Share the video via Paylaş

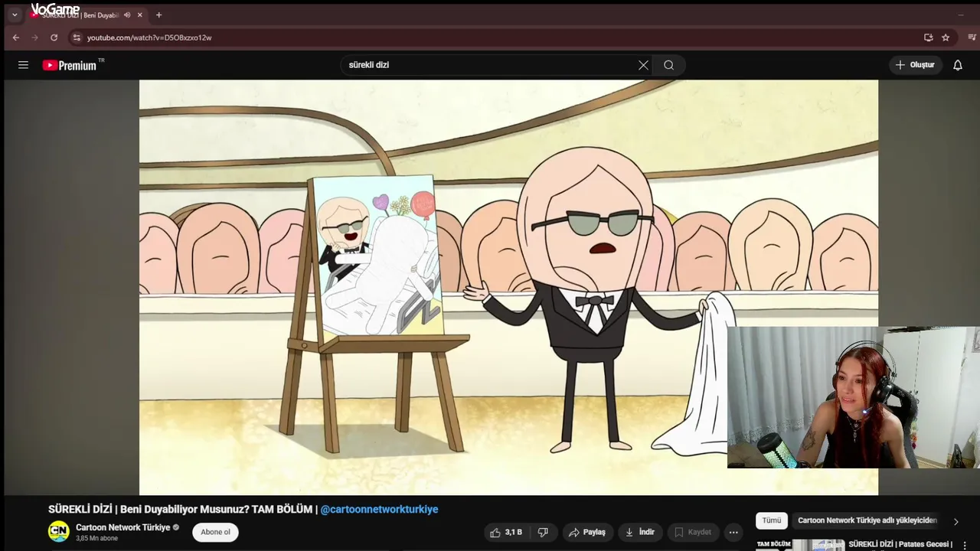click(586, 532)
